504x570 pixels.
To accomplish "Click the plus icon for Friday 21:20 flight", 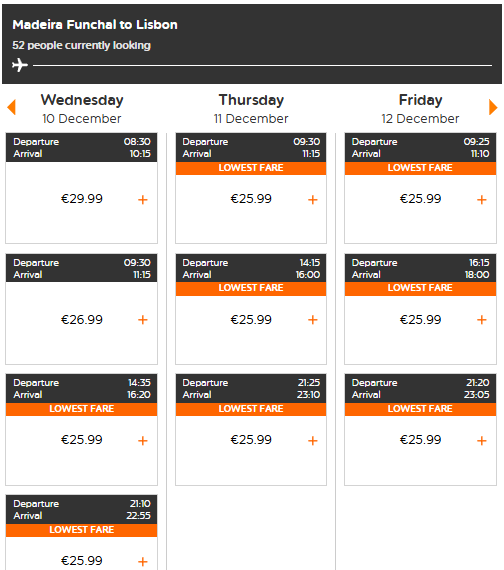I will click(x=482, y=441).
